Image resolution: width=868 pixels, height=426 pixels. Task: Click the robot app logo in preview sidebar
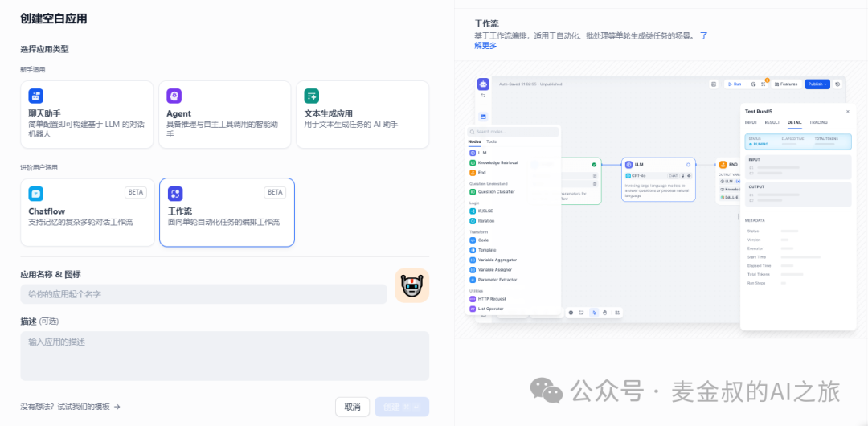coord(483,84)
